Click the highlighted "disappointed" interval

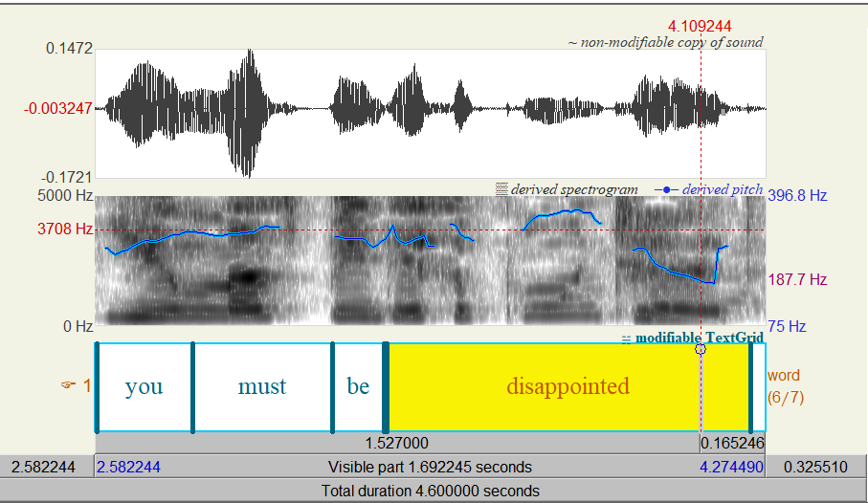568,386
